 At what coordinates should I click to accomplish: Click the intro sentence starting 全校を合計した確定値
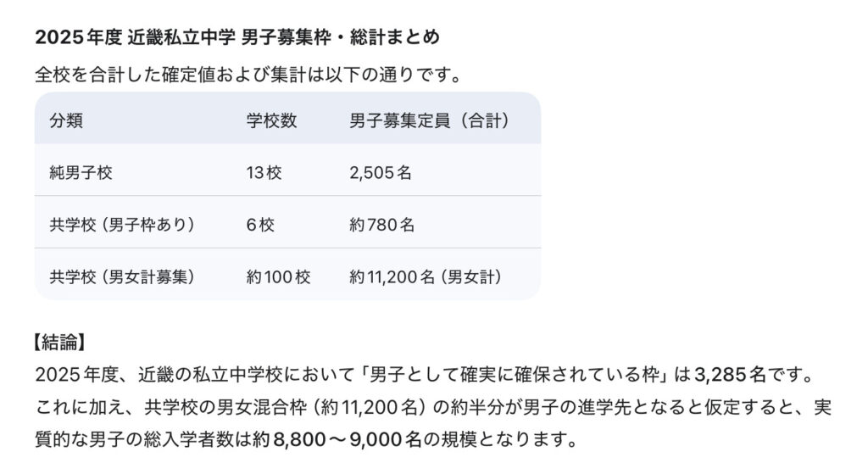[248, 75]
